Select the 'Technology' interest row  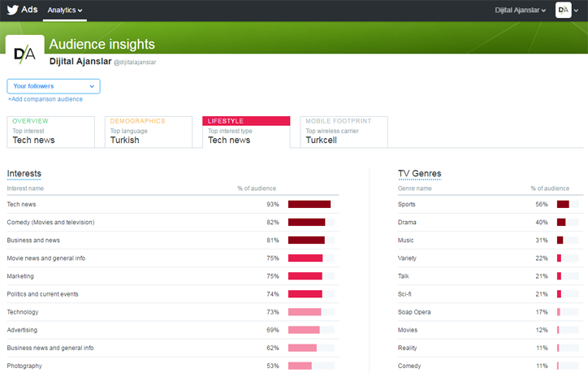click(x=173, y=312)
